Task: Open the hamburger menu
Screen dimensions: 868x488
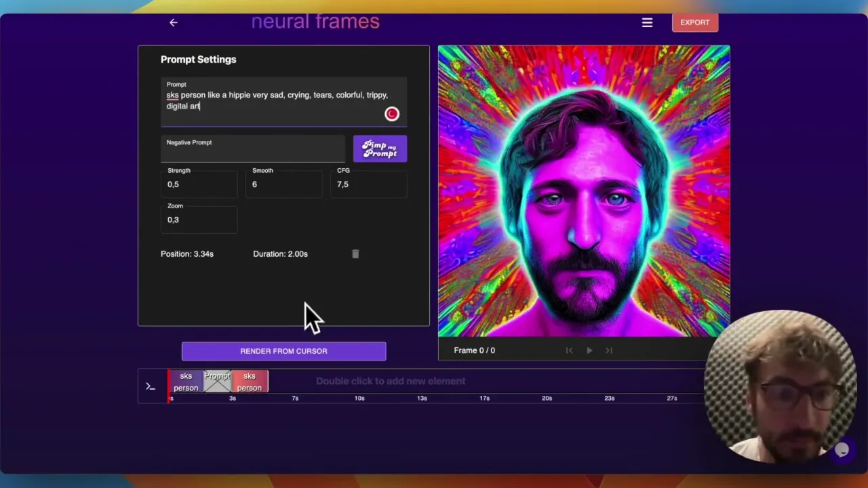Action: [647, 22]
